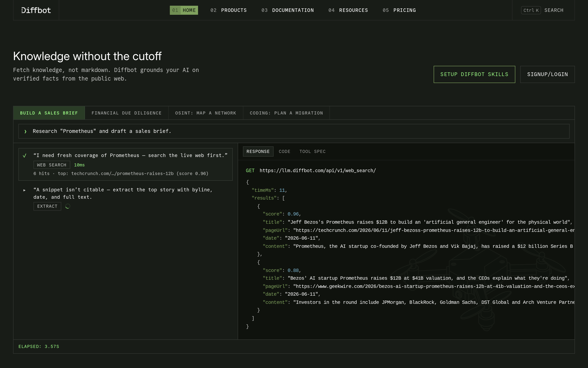Navigate to Pricing

399,10
